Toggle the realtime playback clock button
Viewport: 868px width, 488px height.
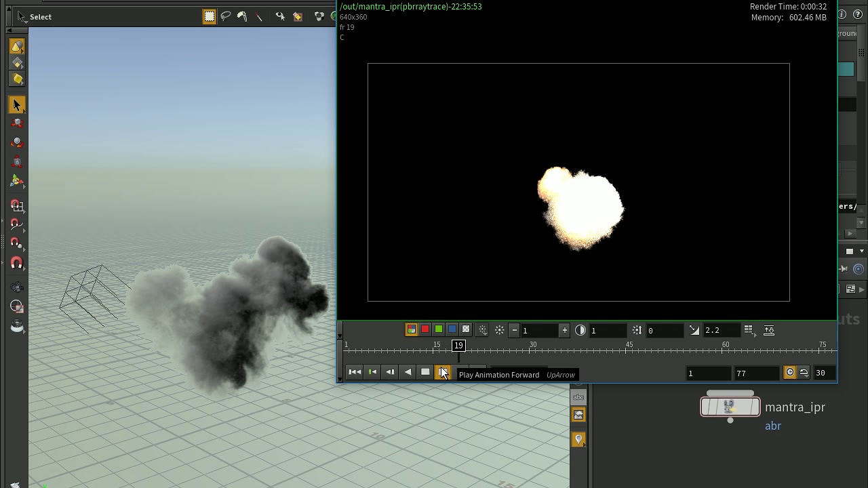coord(790,373)
